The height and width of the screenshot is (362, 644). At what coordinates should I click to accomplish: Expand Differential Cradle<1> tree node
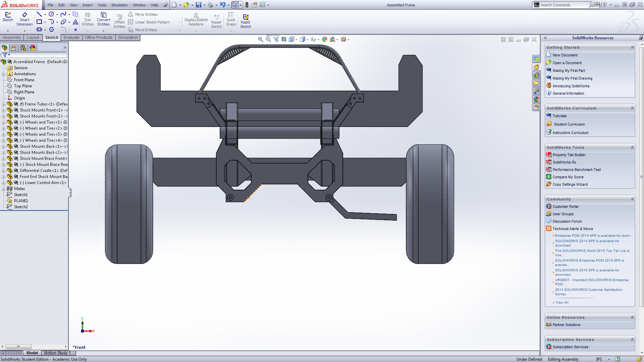[x=4, y=171]
